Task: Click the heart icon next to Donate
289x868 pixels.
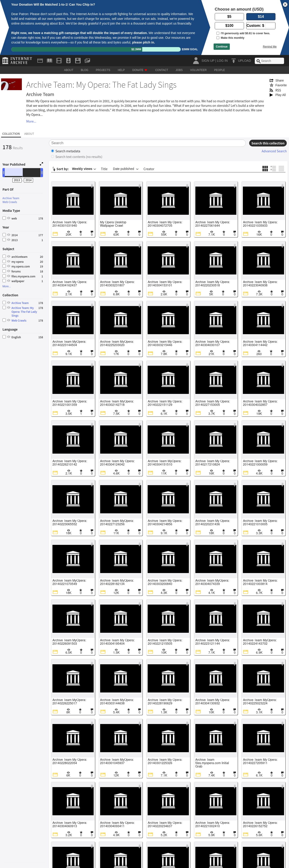Action: [146, 70]
